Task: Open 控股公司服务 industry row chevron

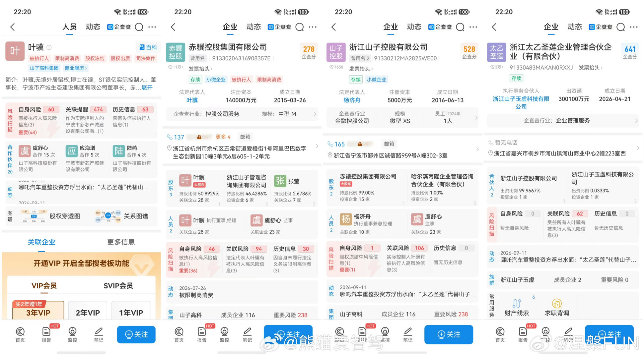Action: point(315,114)
